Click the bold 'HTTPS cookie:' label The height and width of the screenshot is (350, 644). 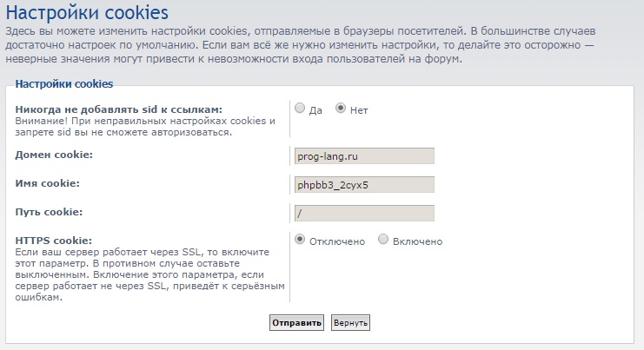(x=53, y=241)
